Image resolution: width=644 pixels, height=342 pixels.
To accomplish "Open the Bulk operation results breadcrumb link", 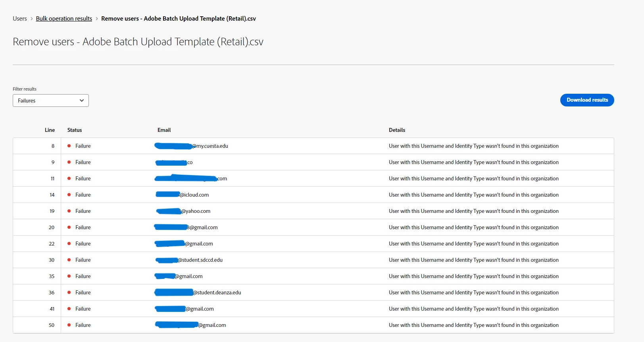I will [x=64, y=19].
